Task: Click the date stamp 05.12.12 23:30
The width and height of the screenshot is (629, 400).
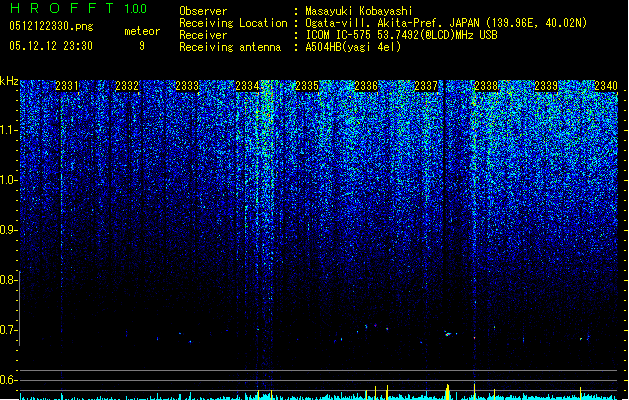Action: click(x=51, y=46)
